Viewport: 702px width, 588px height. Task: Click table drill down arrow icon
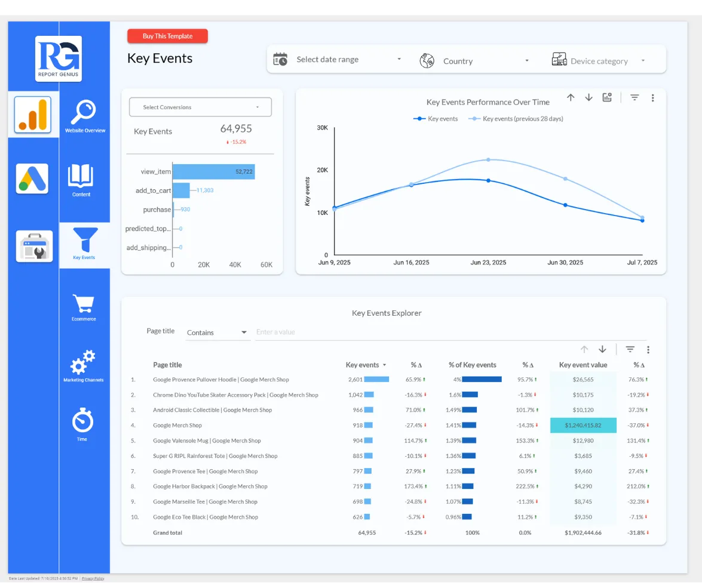point(603,349)
